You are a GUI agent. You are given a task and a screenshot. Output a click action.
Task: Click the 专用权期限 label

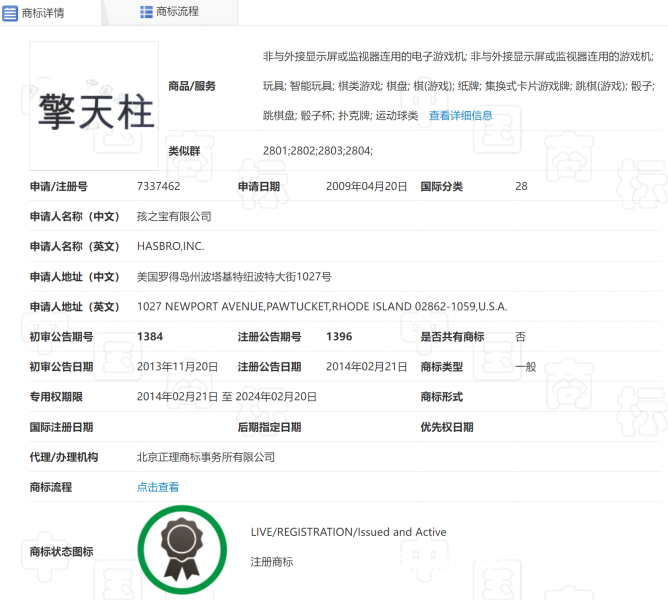[x=56, y=397]
